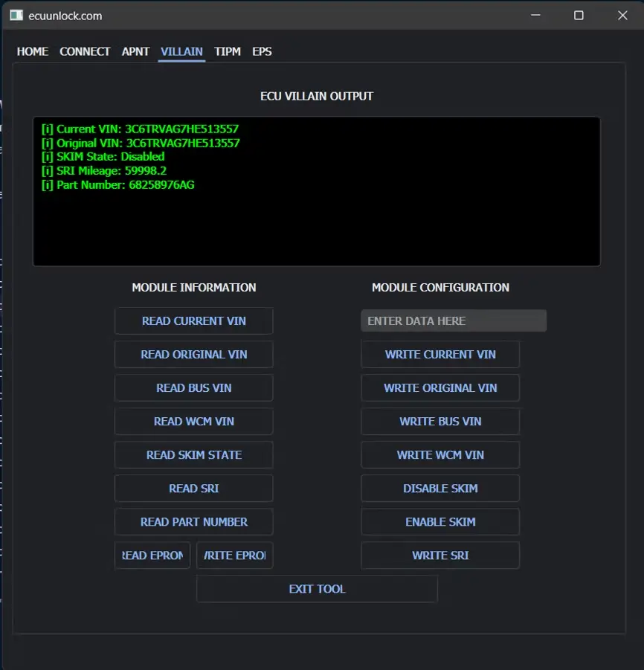Open the CONNECT tab
The image size is (644, 670).
tap(85, 51)
